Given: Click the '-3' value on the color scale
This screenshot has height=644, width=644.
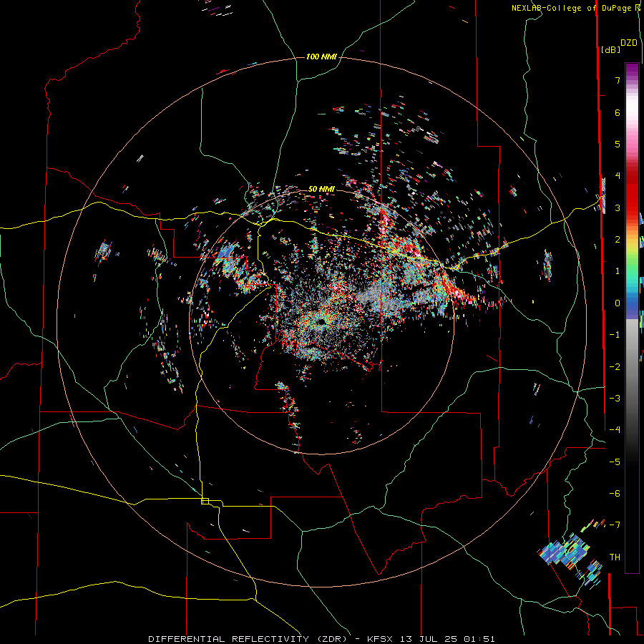Looking at the screenshot, I should [x=615, y=399].
